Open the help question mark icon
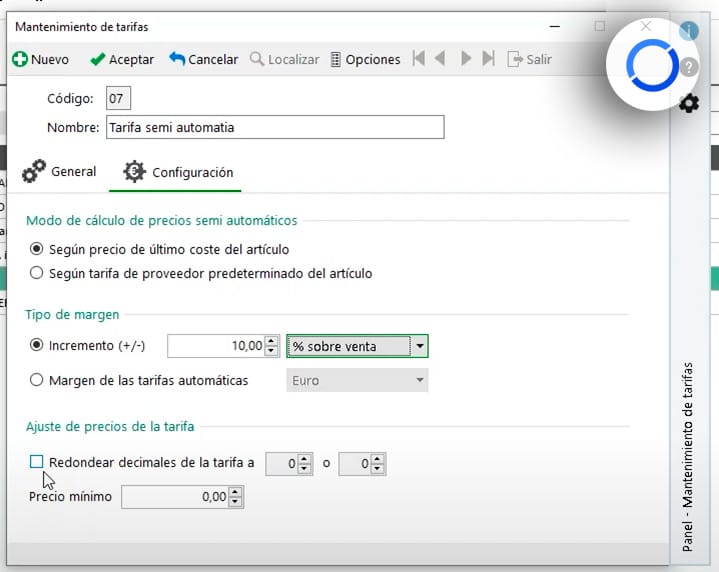The width and height of the screenshot is (719, 572). click(x=689, y=67)
